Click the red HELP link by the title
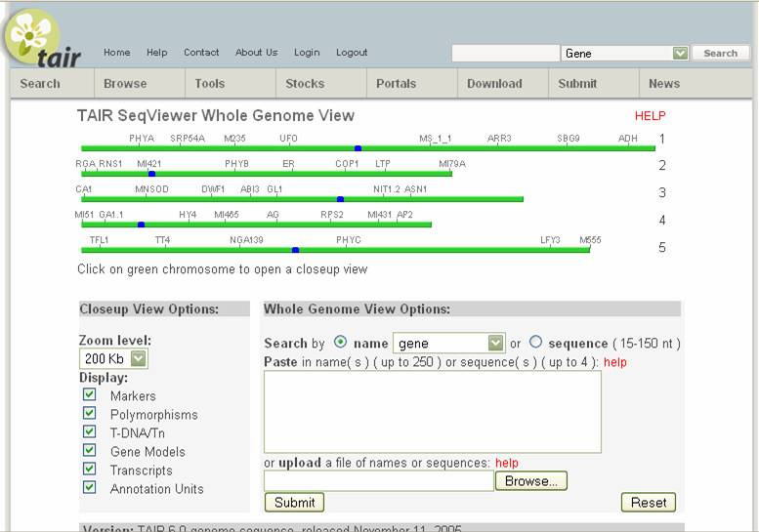The image size is (759, 532). 651,116
